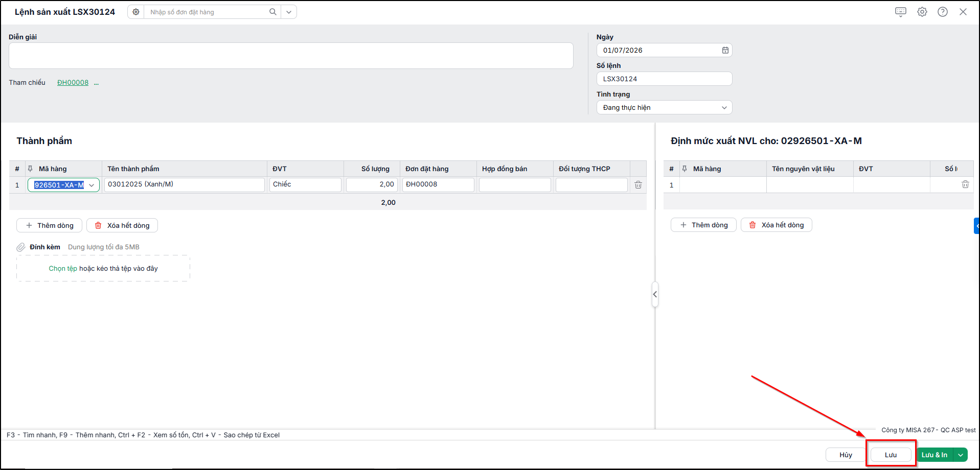Close the production order form
980x470 pixels.
[x=963, y=12]
